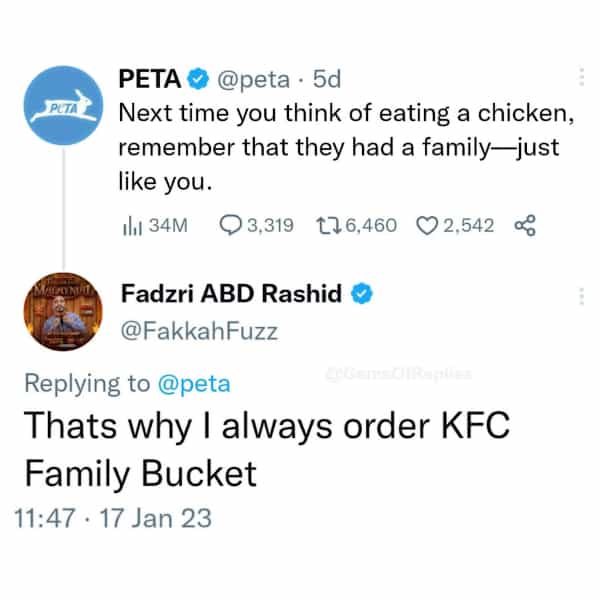Click the PETA display name
This screenshot has width=600, height=600.
tap(150, 77)
